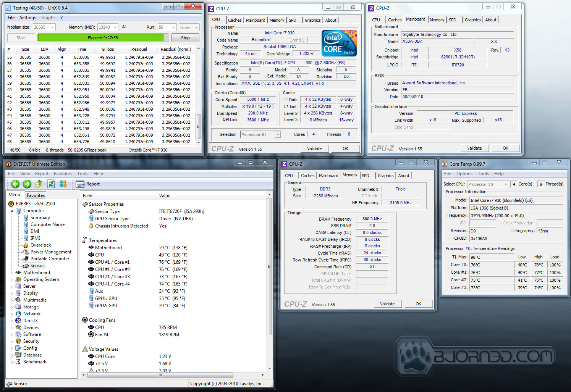Select Power Management in EVEREST tree
The height and width of the screenshot is (392, 571).
pos(51,252)
